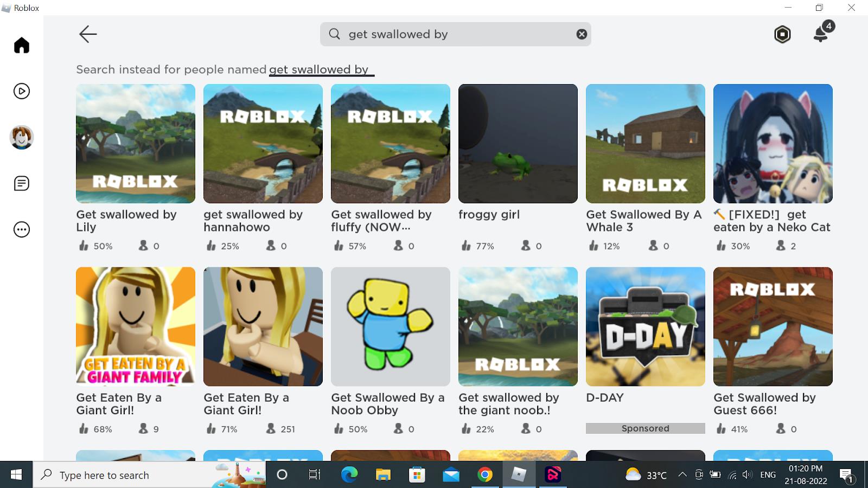Click the 'Sponsored' label under D-DAY
Screen dimensions: 868x488
646,428
